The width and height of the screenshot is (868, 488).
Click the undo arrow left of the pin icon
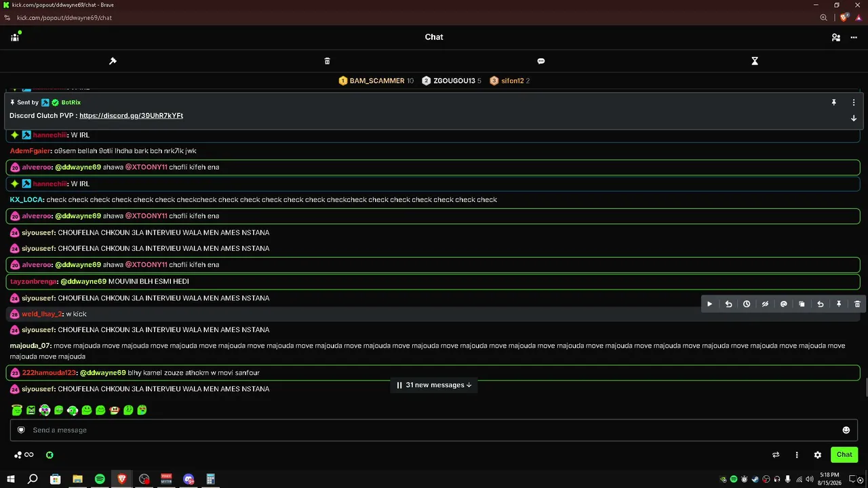point(820,304)
